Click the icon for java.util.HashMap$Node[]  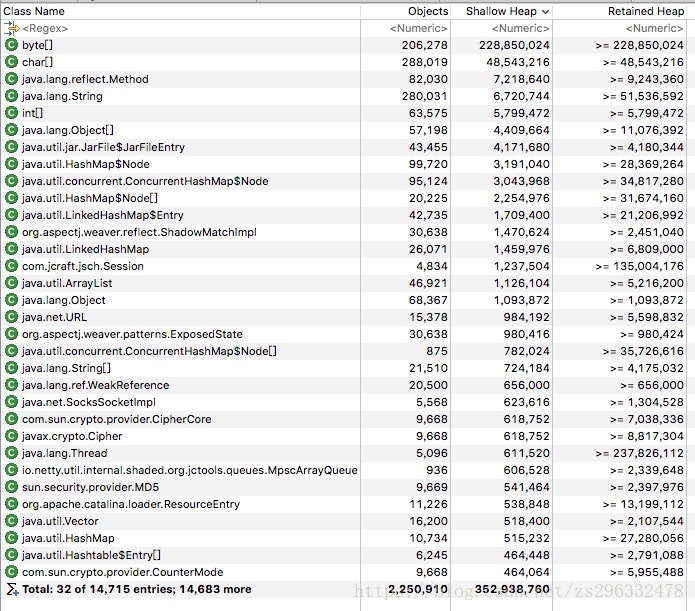11,198
